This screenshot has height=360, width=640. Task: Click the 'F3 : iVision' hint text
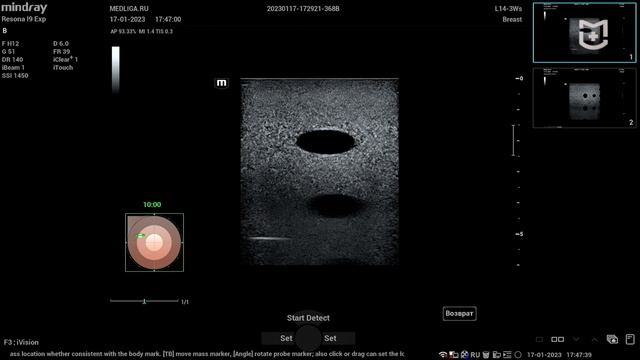click(x=21, y=342)
